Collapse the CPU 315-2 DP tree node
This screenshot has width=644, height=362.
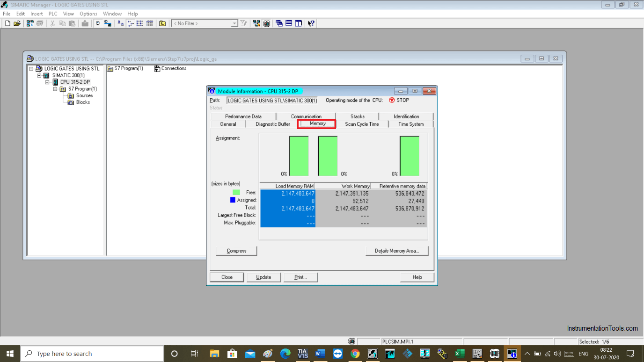(x=47, y=82)
